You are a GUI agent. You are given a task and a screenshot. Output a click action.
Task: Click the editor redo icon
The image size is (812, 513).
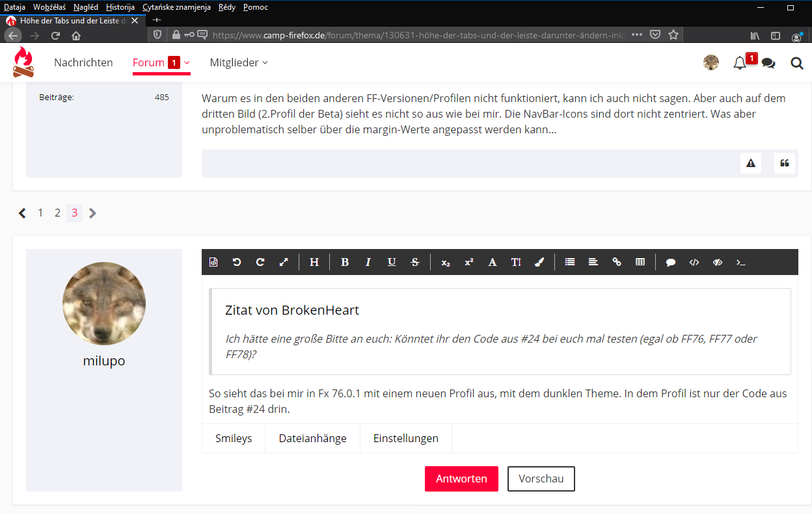(260, 262)
